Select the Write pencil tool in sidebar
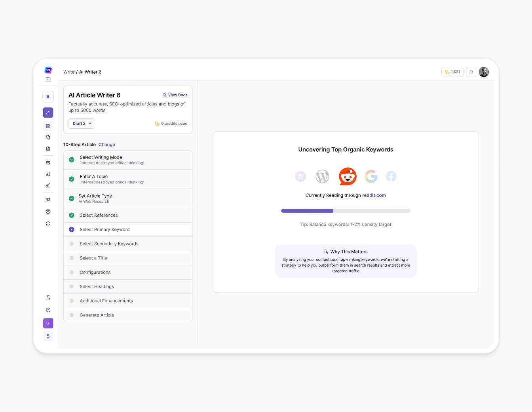Image resolution: width=532 pixels, height=412 pixels. click(48, 113)
